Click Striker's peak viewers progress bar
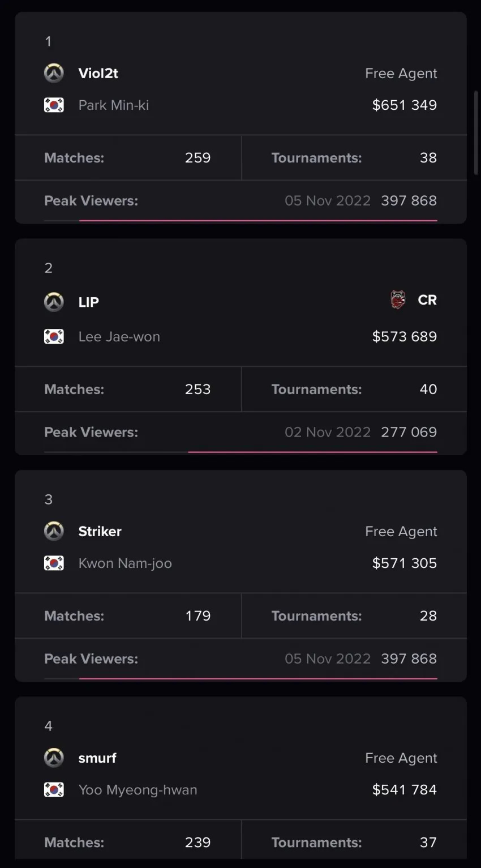 258,678
